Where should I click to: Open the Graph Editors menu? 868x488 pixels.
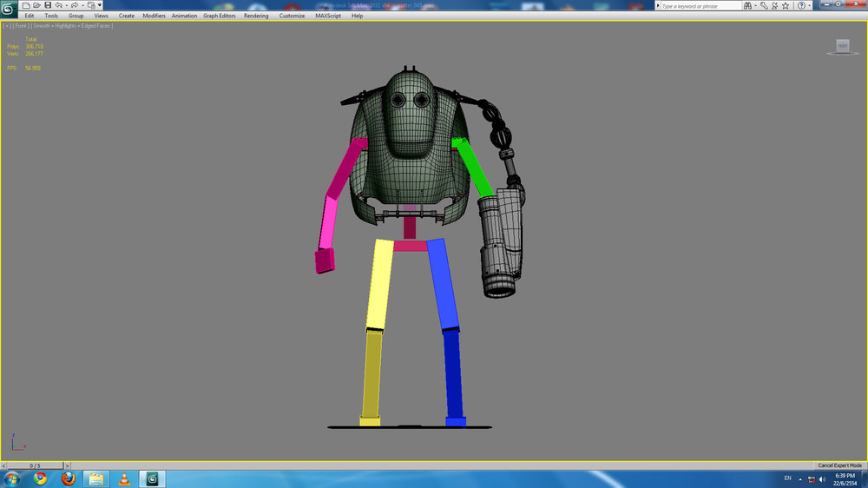tap(219, 16)
